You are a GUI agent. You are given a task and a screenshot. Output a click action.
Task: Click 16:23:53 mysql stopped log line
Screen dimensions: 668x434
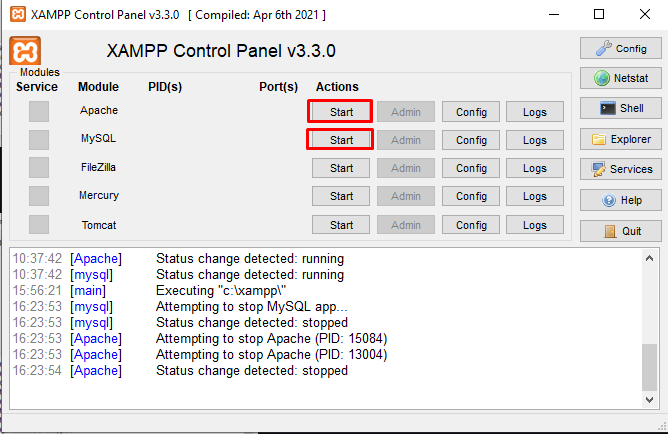click(180, 322)
